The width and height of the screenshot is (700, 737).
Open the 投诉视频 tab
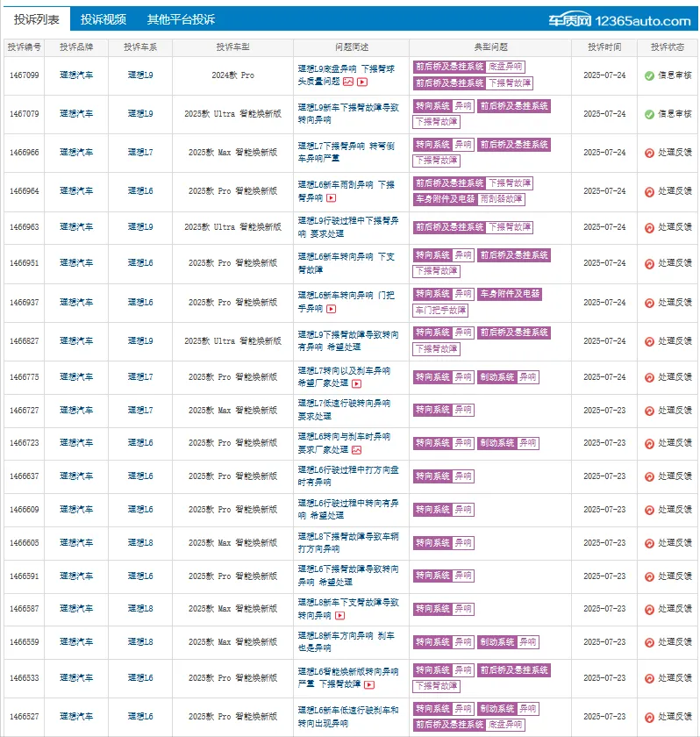point(103,19)
